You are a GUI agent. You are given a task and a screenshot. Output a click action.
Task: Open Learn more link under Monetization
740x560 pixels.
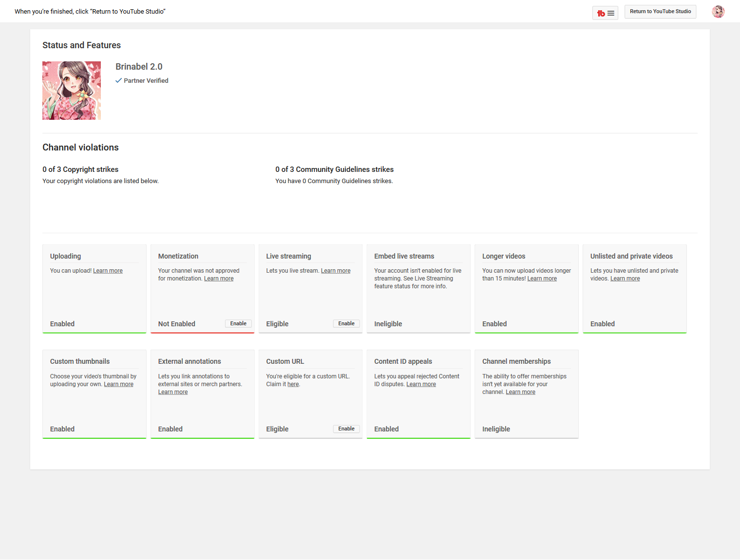219,279
